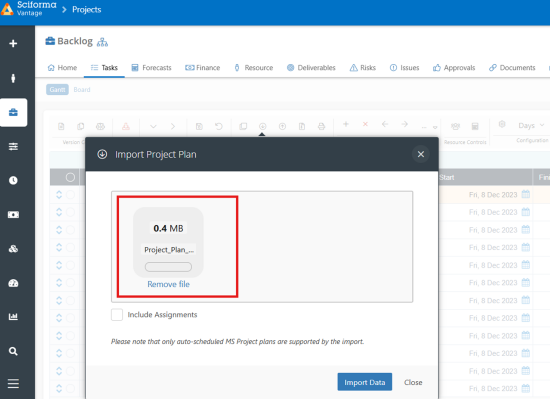This screenshot has height=399, width=550.
Task: Open the stacked cubes sidebar icon
Action: (13, 249)
